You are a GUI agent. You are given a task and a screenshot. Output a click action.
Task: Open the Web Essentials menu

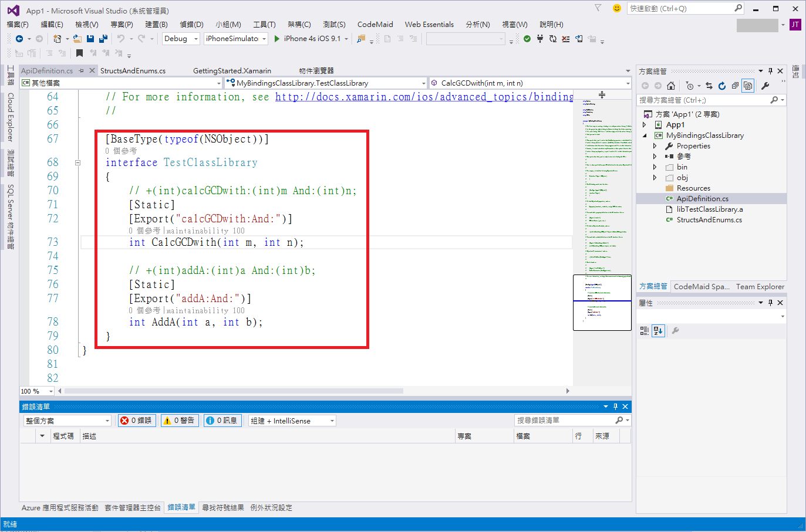[429, 25]
